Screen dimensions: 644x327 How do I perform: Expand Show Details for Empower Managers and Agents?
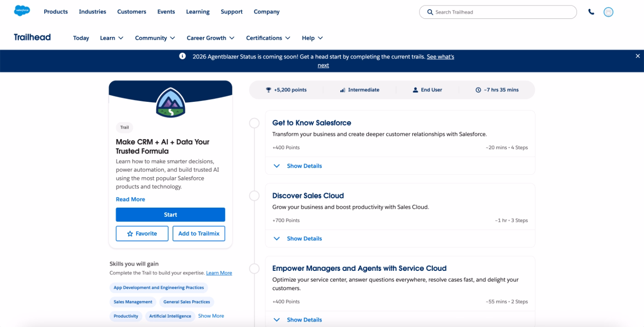tap(298, 320)
